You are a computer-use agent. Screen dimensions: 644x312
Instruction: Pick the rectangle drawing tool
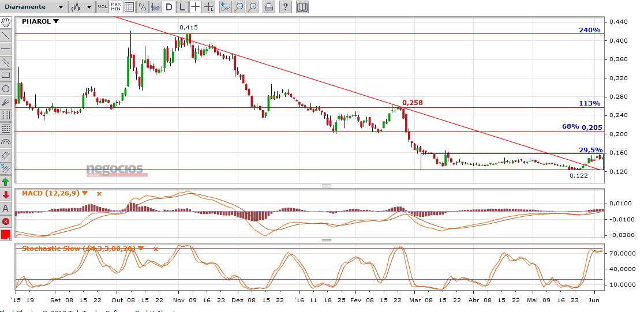pyautogui.click(x=6, y=75)
